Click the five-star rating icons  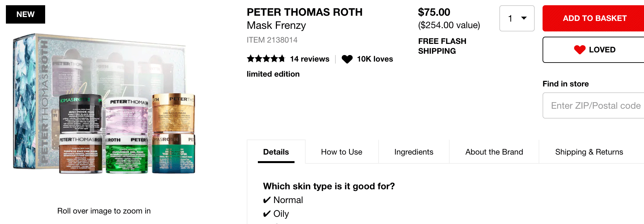pyautogui.click(x=266, y=59)
